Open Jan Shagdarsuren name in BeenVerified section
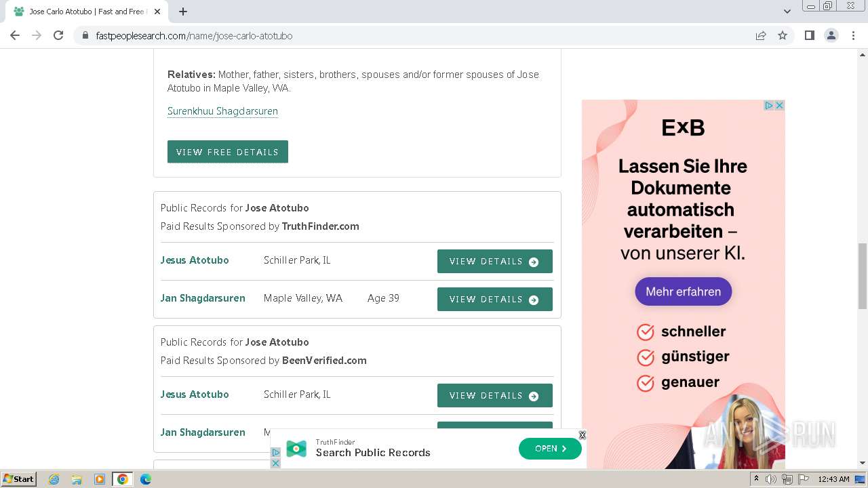The image size is (868, 488). coord(203,432)
